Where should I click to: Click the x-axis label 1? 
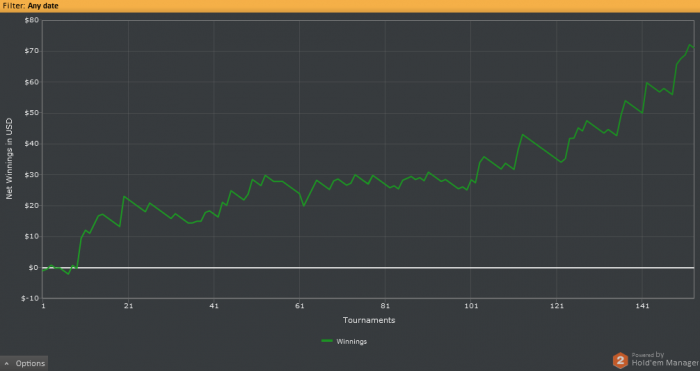coord(43,306)
